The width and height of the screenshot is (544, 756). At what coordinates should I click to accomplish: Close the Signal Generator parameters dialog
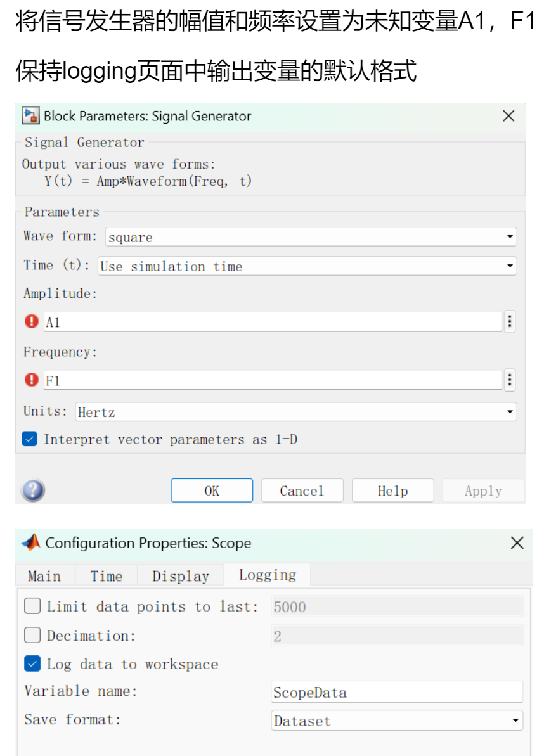tap(508, 116)
